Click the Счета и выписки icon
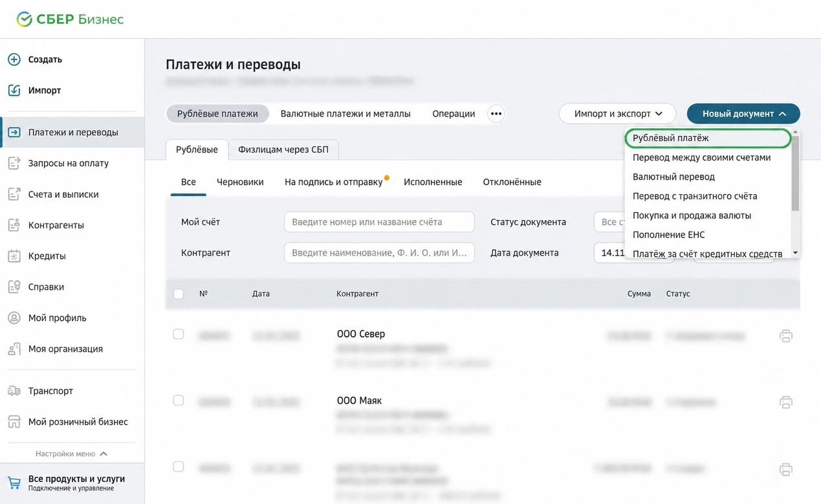The image size is (821, 504). tap(14, 194)
